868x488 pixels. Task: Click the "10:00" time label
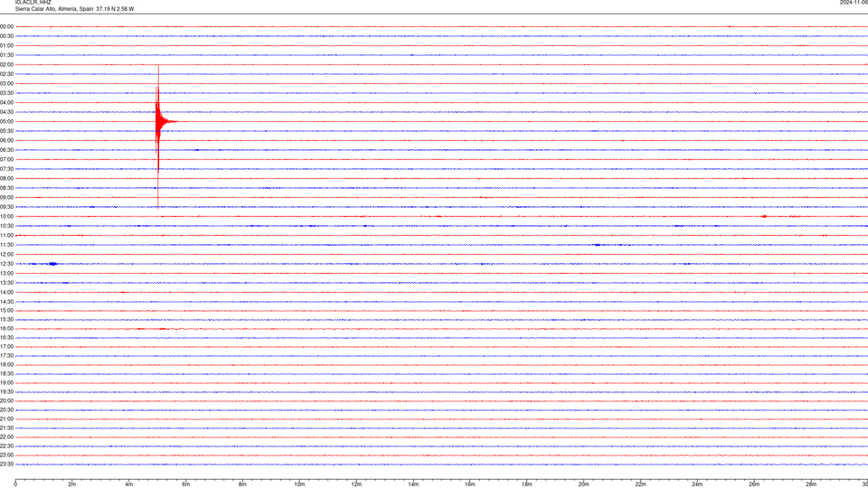pyautogui.click(x=7, y=216)
